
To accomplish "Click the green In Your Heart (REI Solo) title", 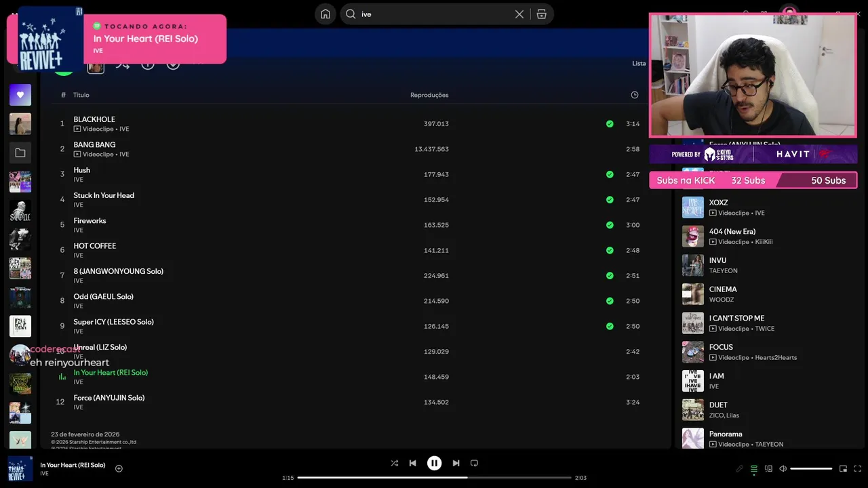I will tap(111, 373).
